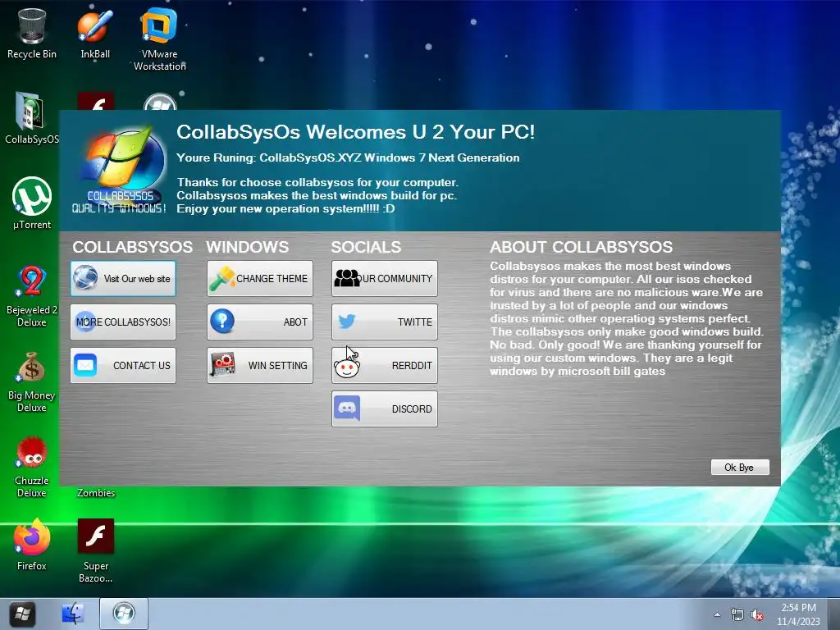Image resolution: width=840 pixels, height=630 pixels.
Task: Open MORE COLLABSYSOS! button
Action: pyautogui.click(x=123, y=322)
